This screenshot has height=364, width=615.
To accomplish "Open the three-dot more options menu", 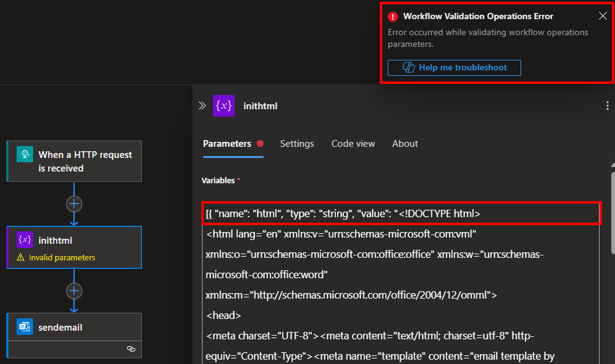I will coord(607,105).
